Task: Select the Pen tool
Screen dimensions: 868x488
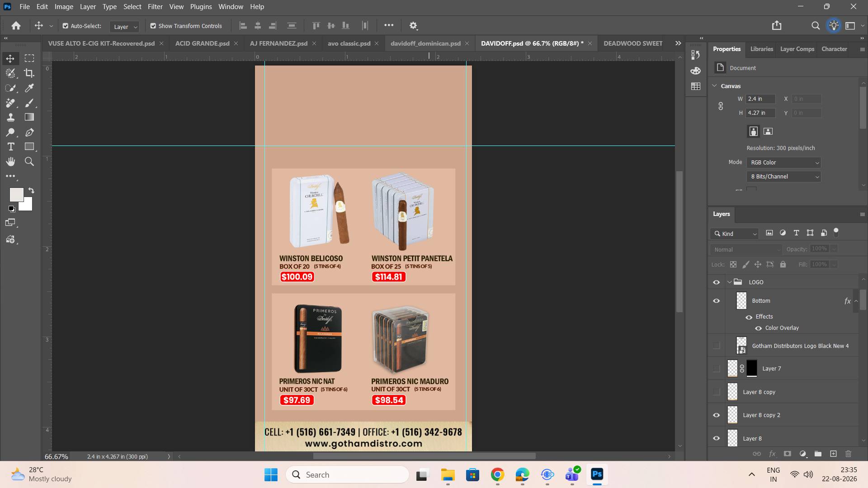Action: tap(29, 132)
